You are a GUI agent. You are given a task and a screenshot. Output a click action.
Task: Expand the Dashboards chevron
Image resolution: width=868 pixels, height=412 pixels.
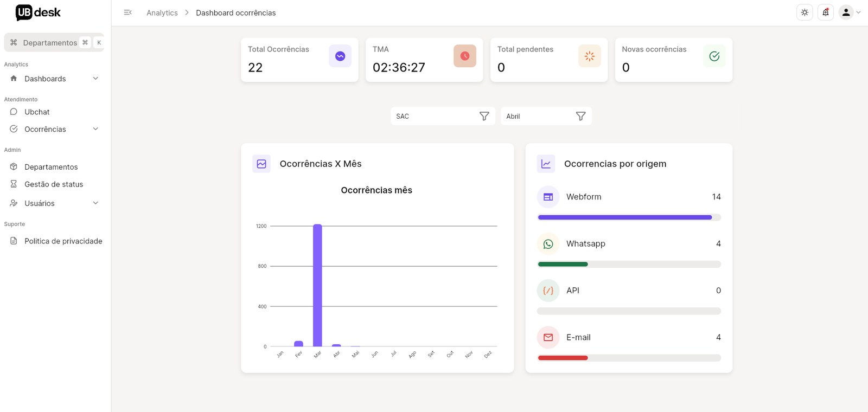click(x=95, y=79)
